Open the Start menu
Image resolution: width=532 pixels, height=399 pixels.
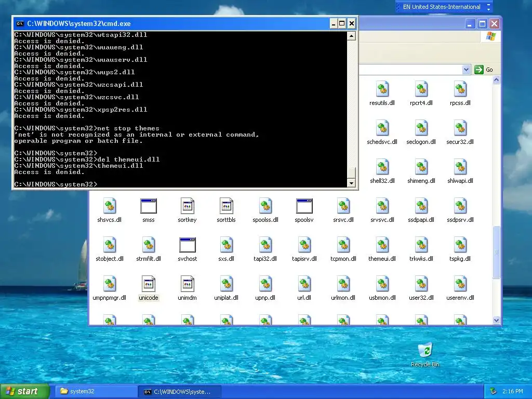tap(25, 391)
